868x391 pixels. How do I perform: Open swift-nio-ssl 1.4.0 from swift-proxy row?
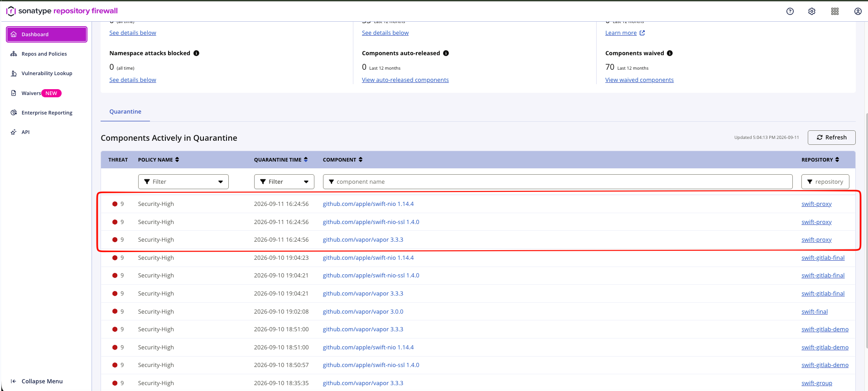[371, 222]
